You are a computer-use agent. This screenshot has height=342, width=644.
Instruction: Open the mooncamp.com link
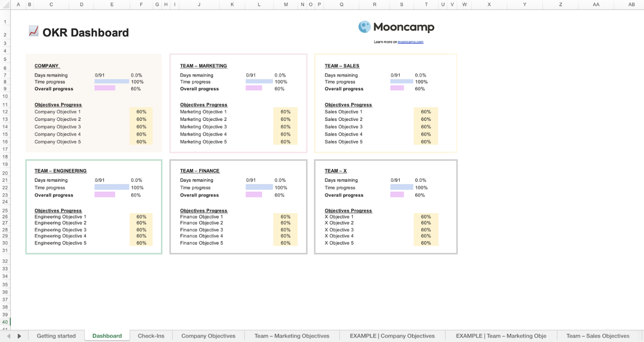410,42
